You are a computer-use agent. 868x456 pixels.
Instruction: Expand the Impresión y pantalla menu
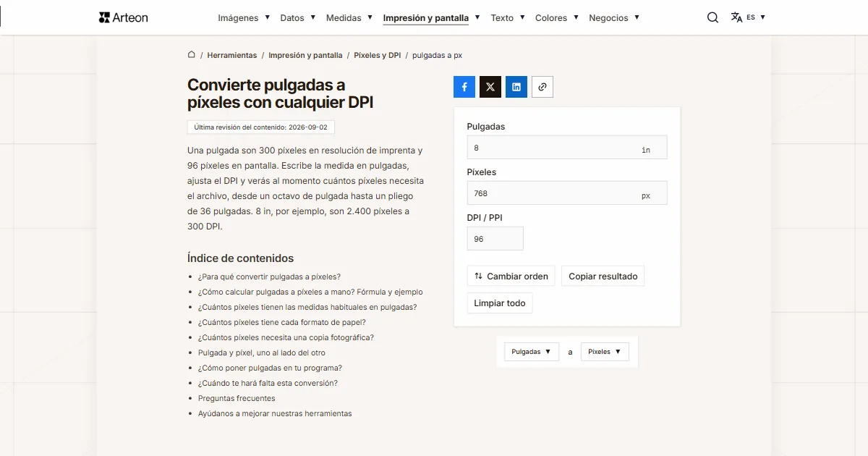click(431, 18)
